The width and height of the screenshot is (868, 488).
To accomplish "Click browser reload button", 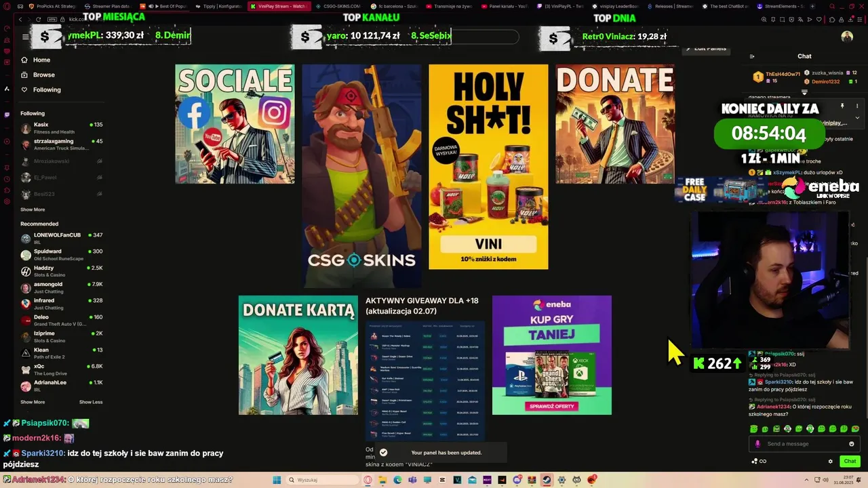I will pyautogui.click(x=39, y=19).
